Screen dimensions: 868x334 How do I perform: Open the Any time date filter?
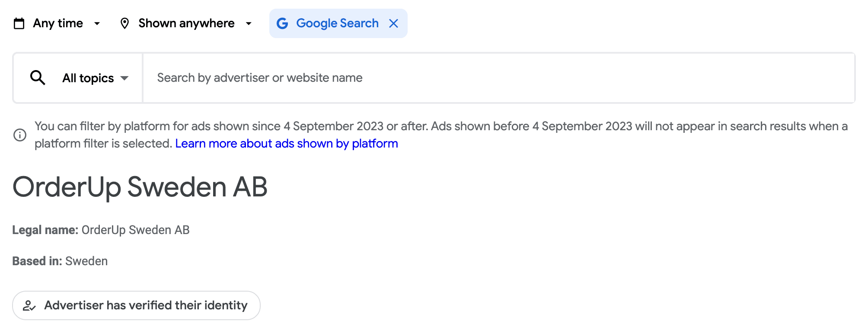(x=58, y=23)
